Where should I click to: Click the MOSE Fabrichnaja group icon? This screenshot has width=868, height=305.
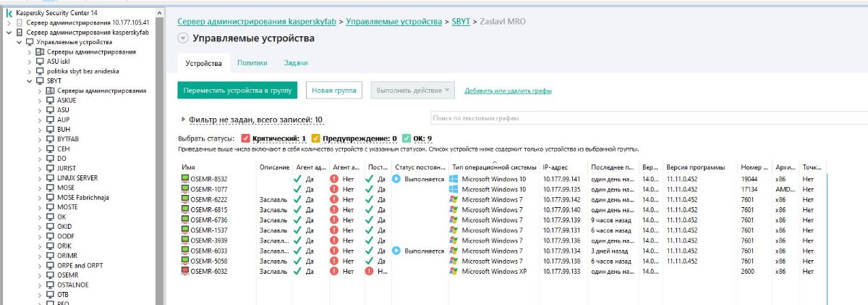coord(50,197)
